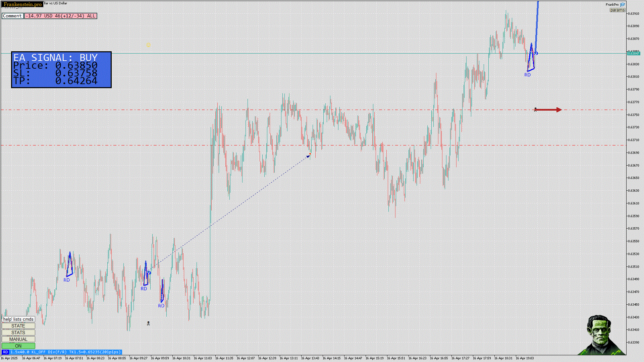Toggle the green ON button
Image resolution: width=644 pixels, height=362 pixels.
coord(18,346)
